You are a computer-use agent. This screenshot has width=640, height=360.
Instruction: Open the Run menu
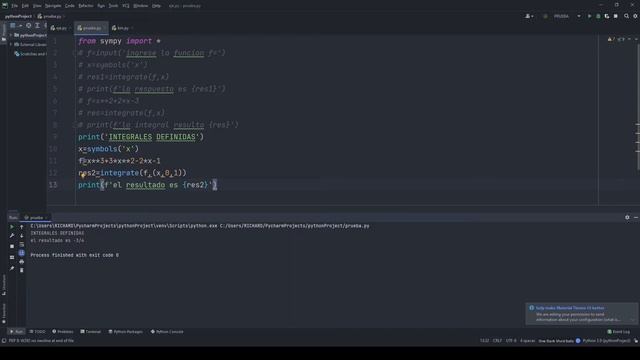pyautogui.click(x=101, y=6)
